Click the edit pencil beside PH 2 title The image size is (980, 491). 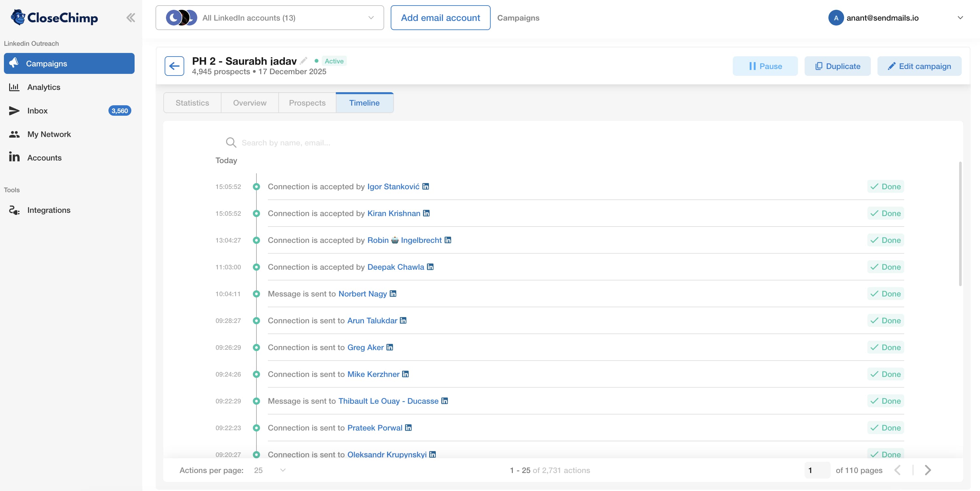[x=303, y=60]
